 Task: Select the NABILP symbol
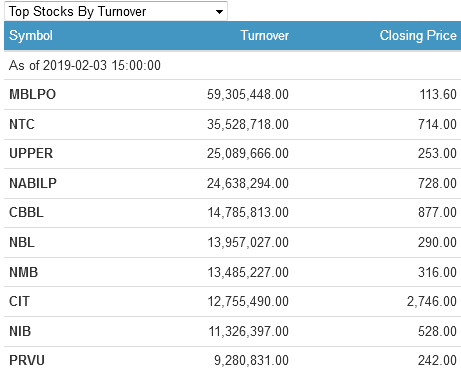pos(33,183)
